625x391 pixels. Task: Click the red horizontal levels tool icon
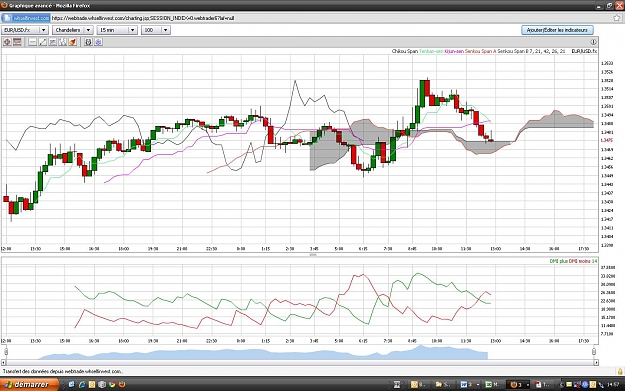[17, 42]
